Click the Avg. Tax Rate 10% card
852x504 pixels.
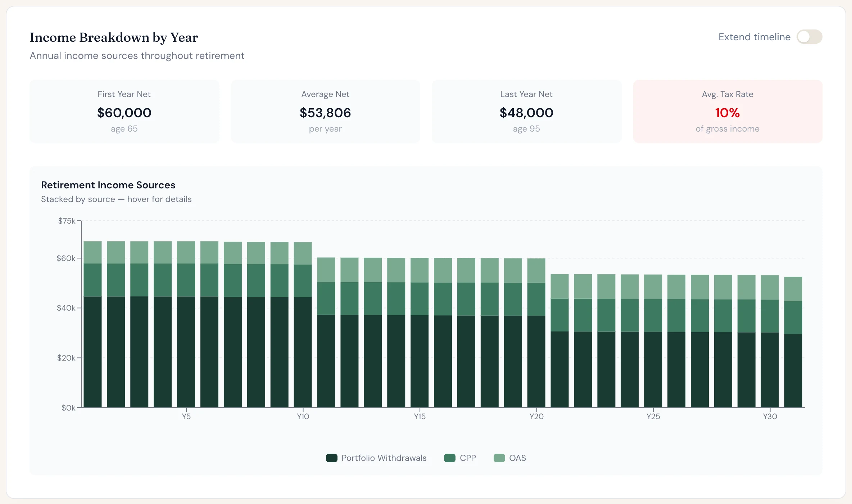[728, 111]
